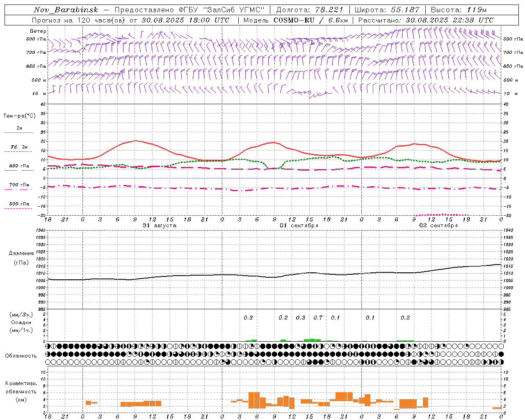The width and height of the screenshot is (525, 420).
Task: Click the Высота: 119м value
Action: pyautogui.click(x=459, y=10)
